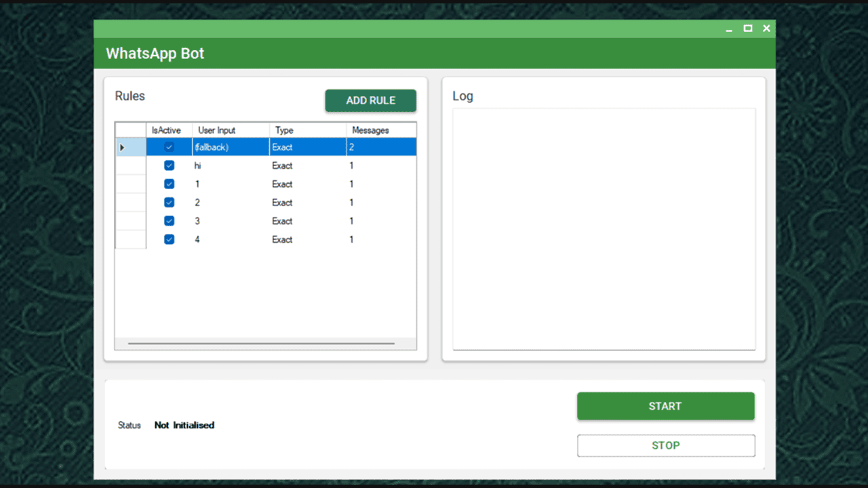Uncheck IsActive for the fallback rule
Viewport: 868px width, 488px height.
[170, 147]
